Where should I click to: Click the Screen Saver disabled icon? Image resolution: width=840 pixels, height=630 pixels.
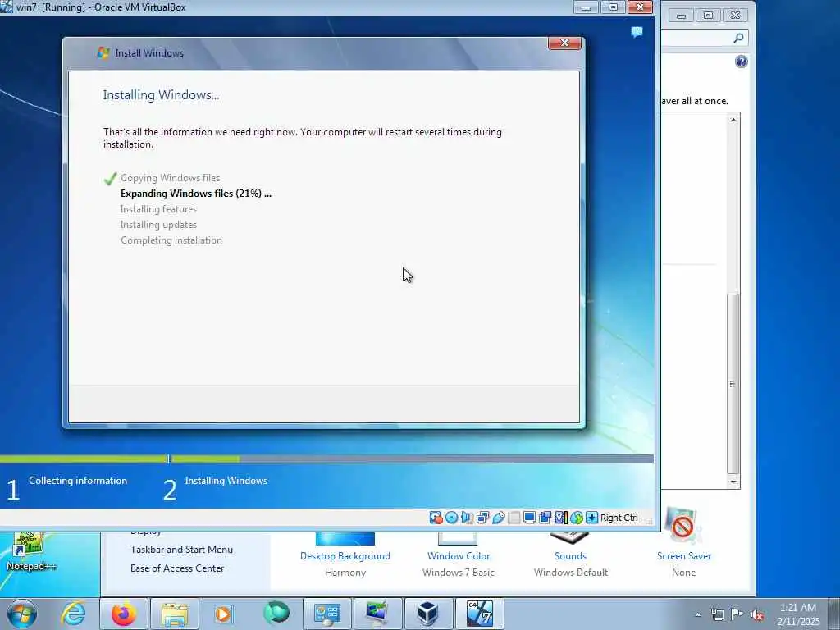[x=682, y=526]
